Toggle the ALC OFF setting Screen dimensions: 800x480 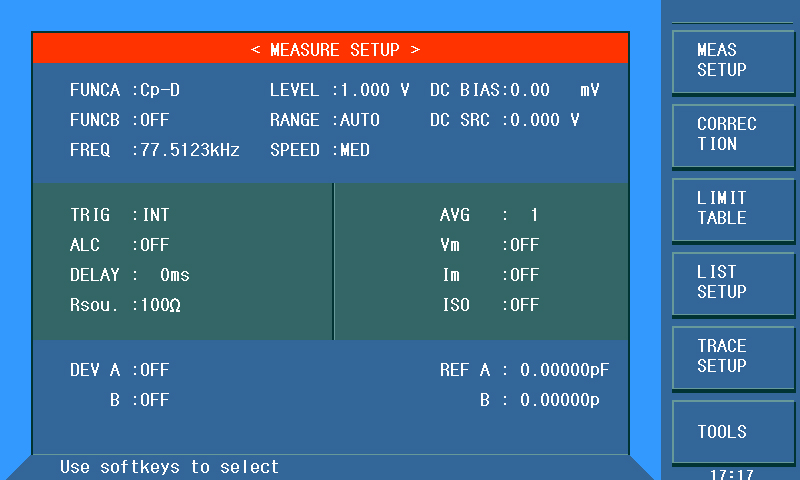point(155,245)
